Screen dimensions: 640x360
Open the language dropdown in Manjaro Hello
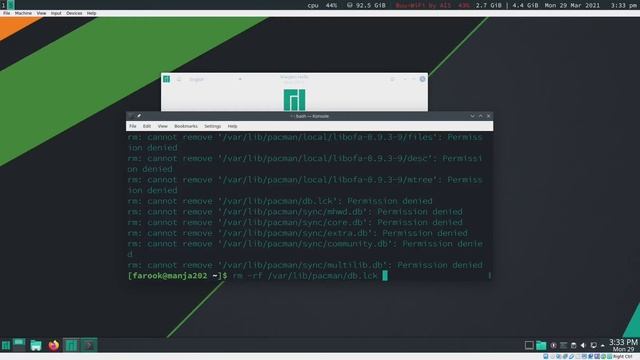[215, 79]
